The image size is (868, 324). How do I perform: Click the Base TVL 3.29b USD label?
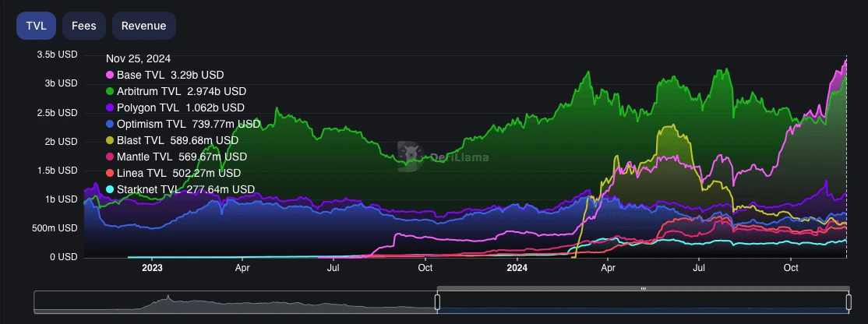point(170,76)
